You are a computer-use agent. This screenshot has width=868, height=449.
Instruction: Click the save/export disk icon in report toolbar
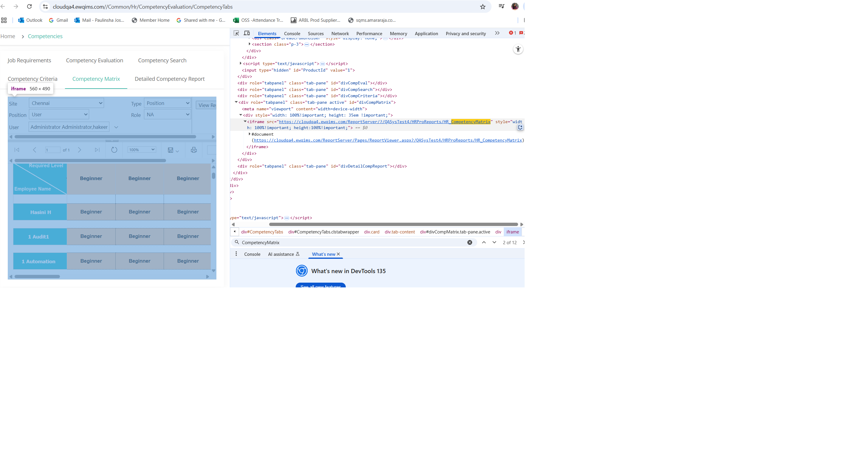[170, 150]
